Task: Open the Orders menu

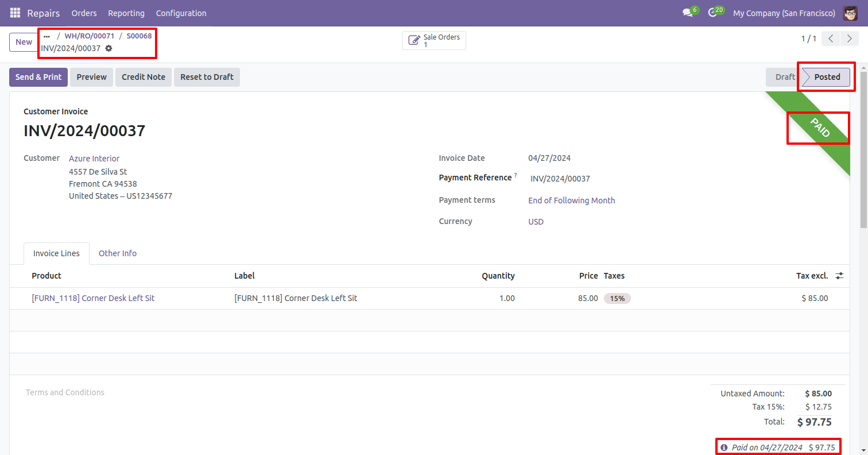Action: [x=84, y=13]
